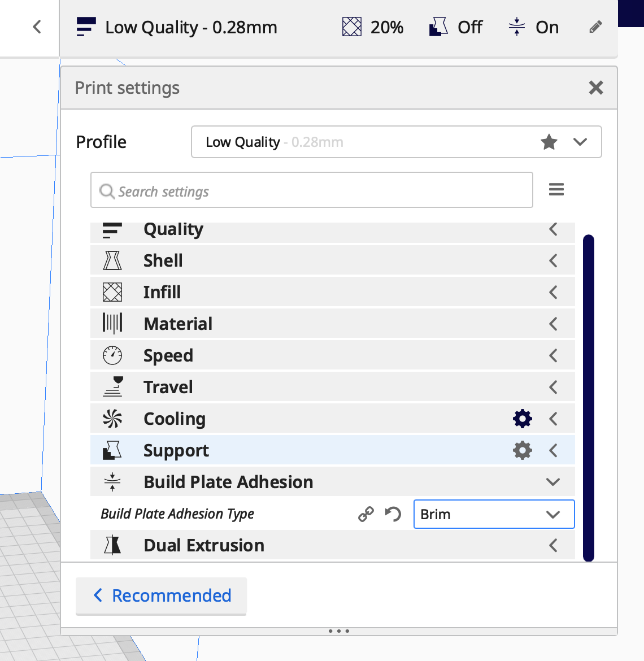This screenshot has height=661, width=644.
Task: Click the gear icon on Support row
Action: coord(522,450)
